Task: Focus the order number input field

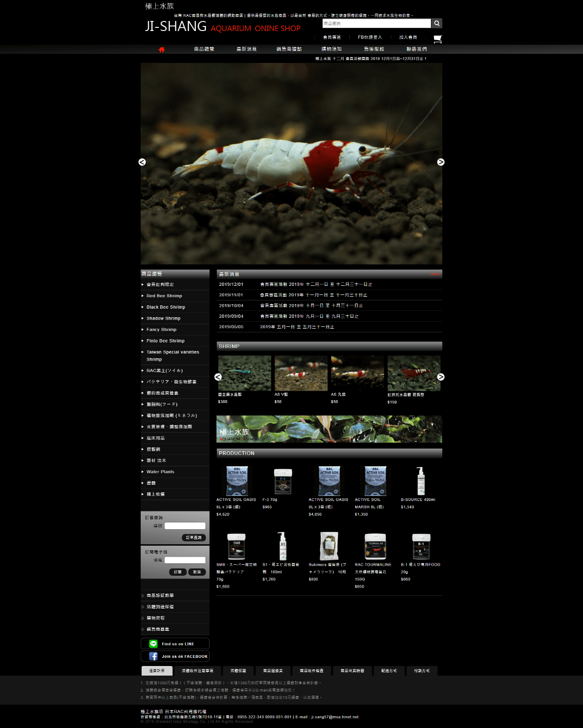Action: tap(185, 526)
